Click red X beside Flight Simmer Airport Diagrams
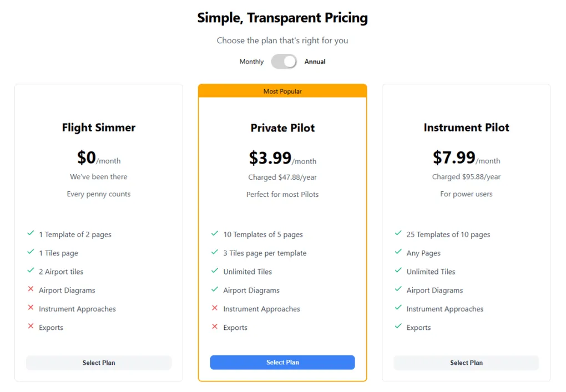The image size is (566, 392). point(31,289)
